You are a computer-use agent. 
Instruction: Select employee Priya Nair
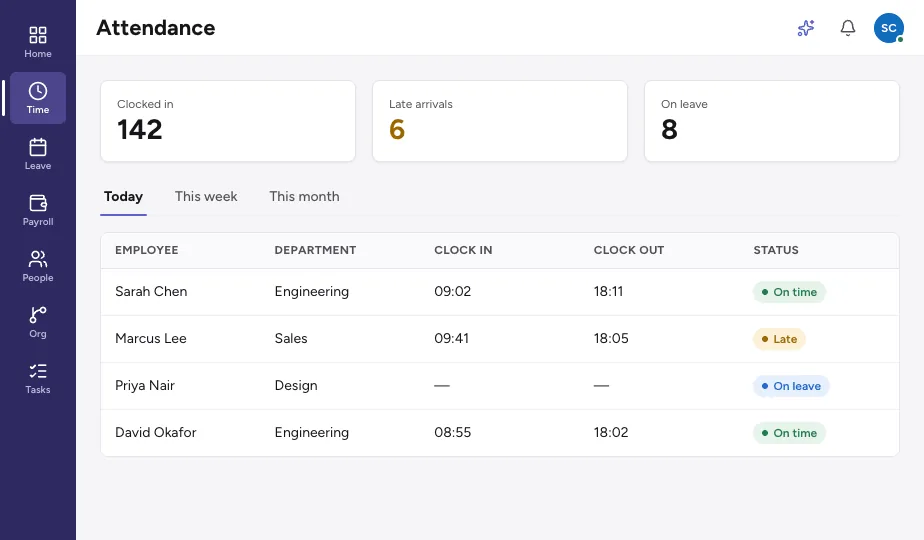145,386
